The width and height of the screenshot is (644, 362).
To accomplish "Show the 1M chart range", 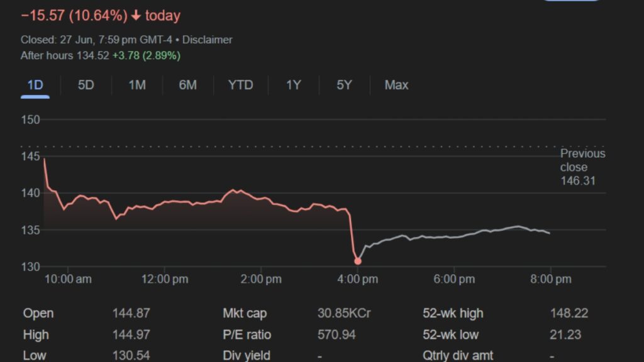I will (x=137, y=85).
